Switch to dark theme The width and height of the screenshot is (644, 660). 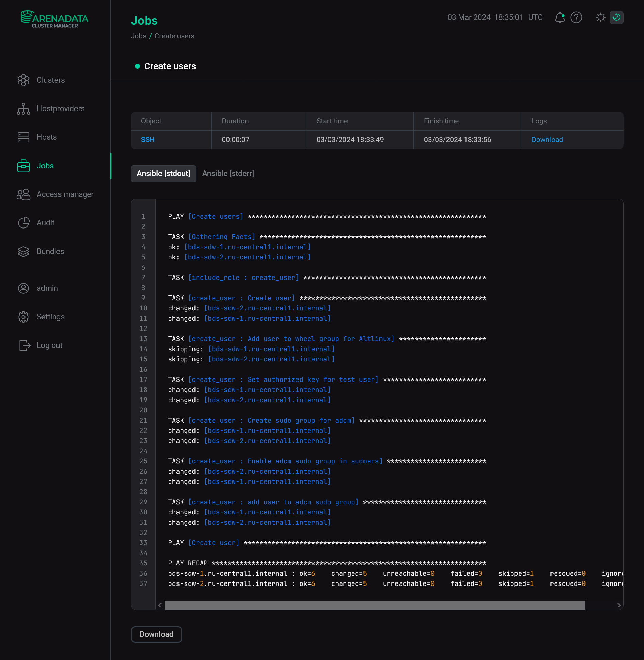tap(617, 17)
